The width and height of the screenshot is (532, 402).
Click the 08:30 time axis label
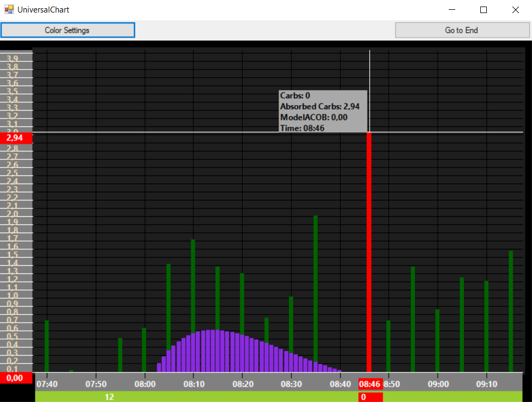pyautogui.click(x=291, y=384)
